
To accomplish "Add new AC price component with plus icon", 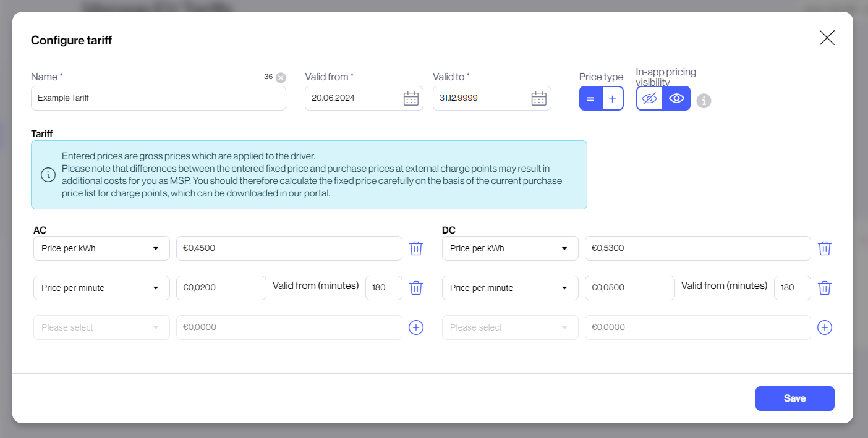I will (x=416, y=327).
